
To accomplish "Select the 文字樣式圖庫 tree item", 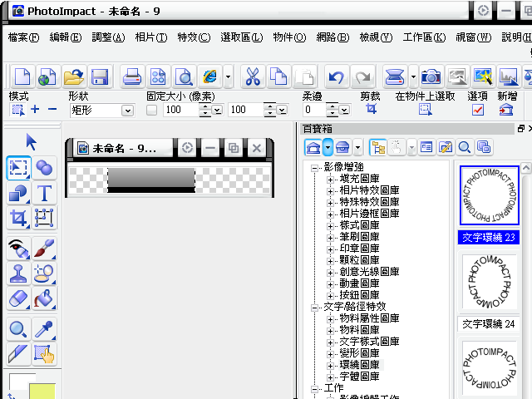I will (369, 342).
